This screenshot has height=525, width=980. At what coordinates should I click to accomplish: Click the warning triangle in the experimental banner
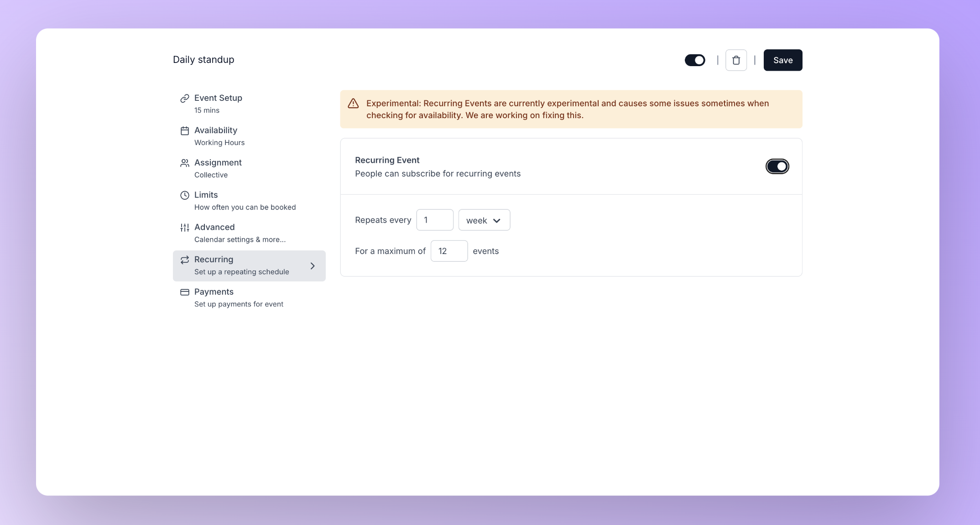click(353, 104)
